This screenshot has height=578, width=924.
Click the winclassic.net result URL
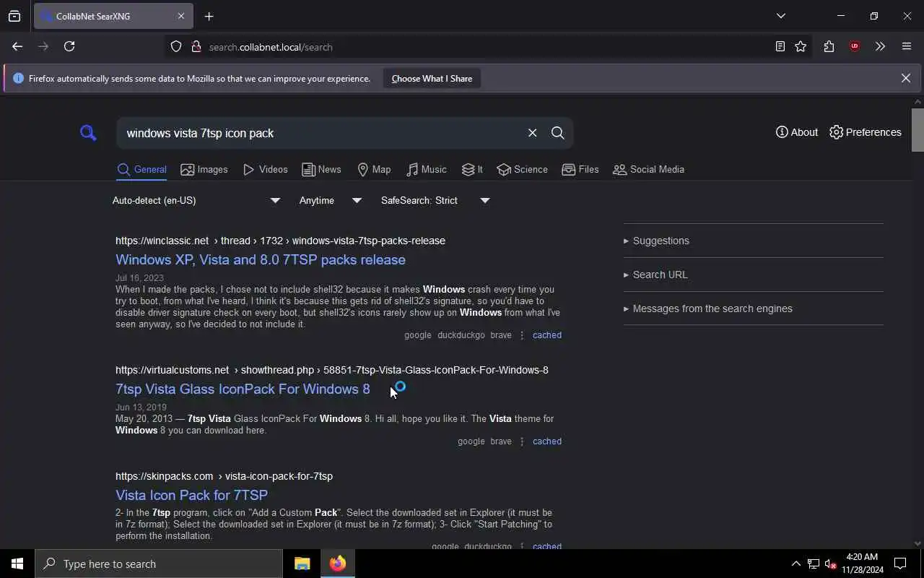tap(280, 241)
